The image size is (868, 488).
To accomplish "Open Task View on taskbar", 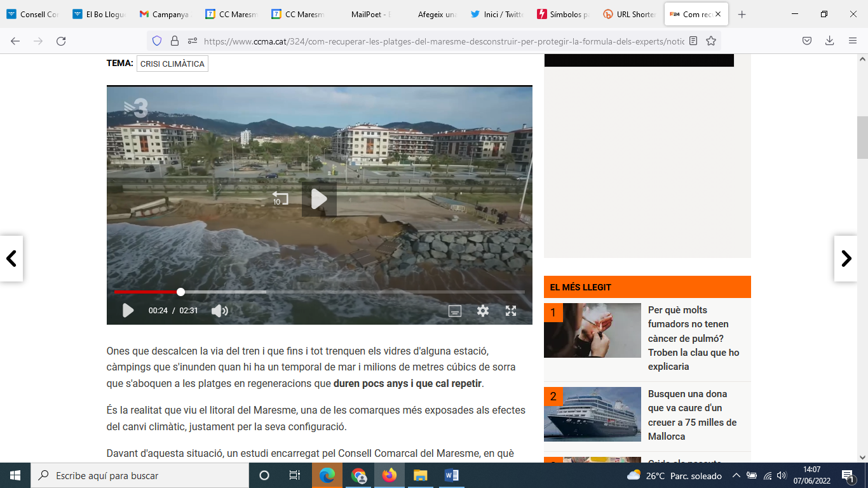I will click(x=295, y=475).
